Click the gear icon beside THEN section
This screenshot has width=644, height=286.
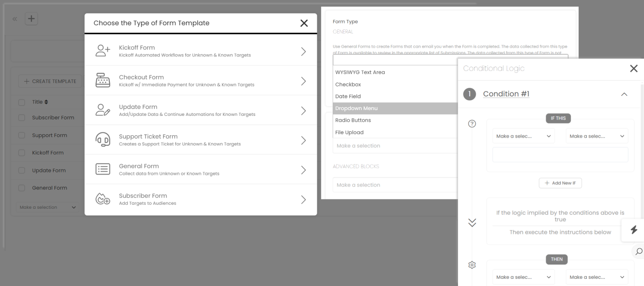point(472,265)
